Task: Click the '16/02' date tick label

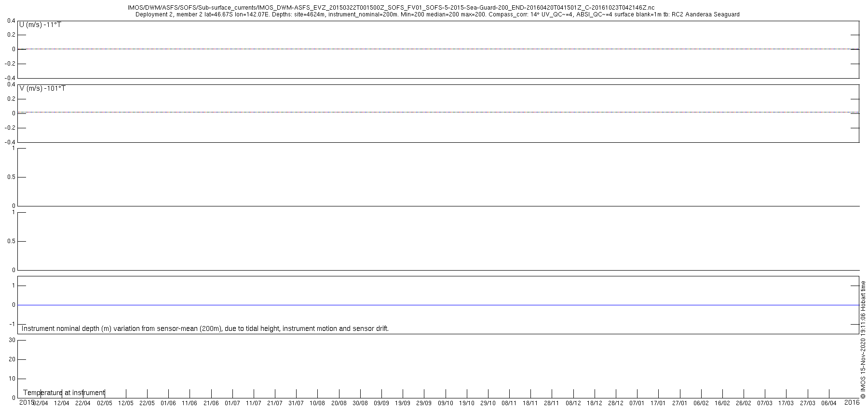Action: (x=722, y=403)
